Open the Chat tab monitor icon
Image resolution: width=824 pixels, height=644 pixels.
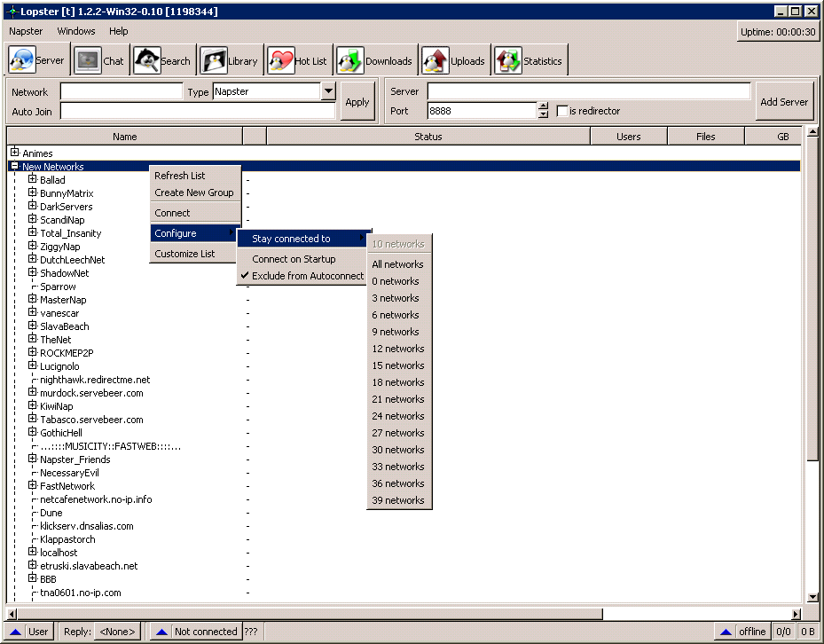tap(88, 60)
